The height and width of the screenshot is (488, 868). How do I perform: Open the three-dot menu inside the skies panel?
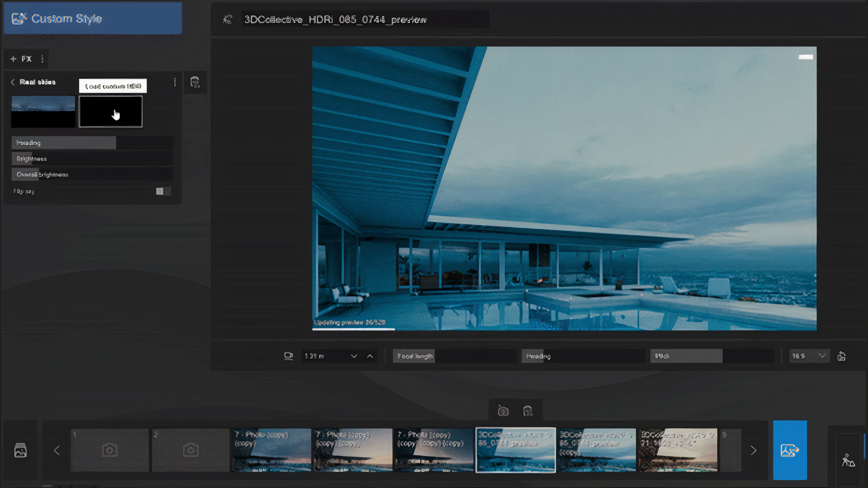click(x=175, y=82)
